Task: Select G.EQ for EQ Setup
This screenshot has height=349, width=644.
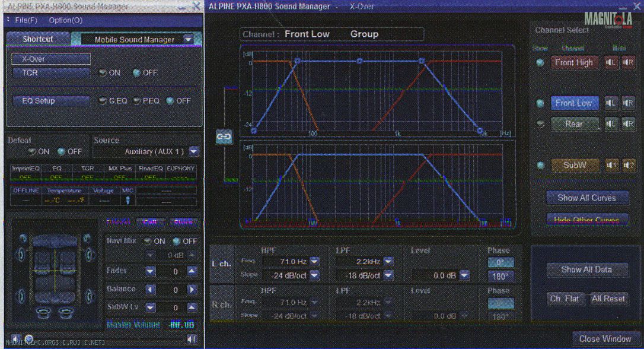Action: pyautogui.click(x=103, y=101)
